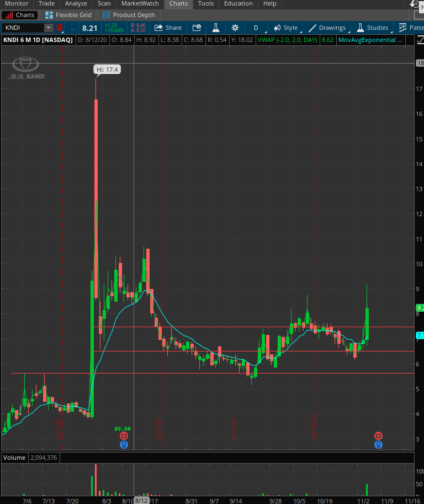Viewport: 424px width, 504px height.
Task: Click the flask Edit Studies icon
Action: (216, 28)
